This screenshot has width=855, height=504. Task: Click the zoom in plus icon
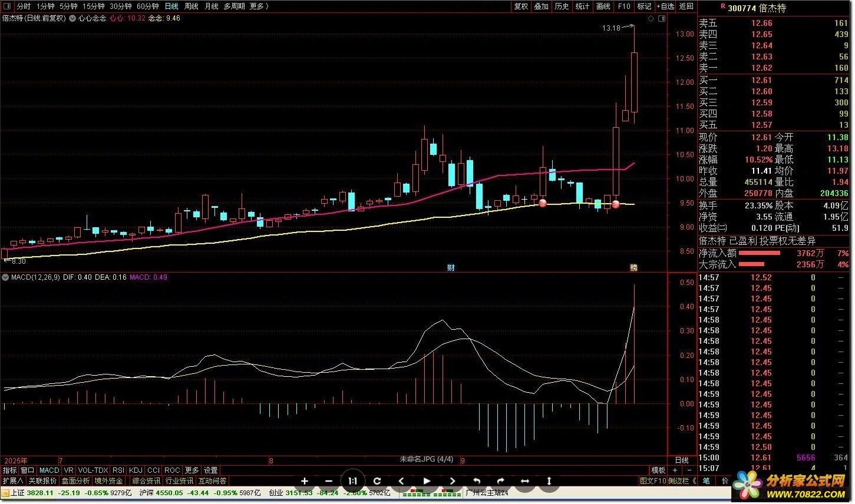point(305,481)
